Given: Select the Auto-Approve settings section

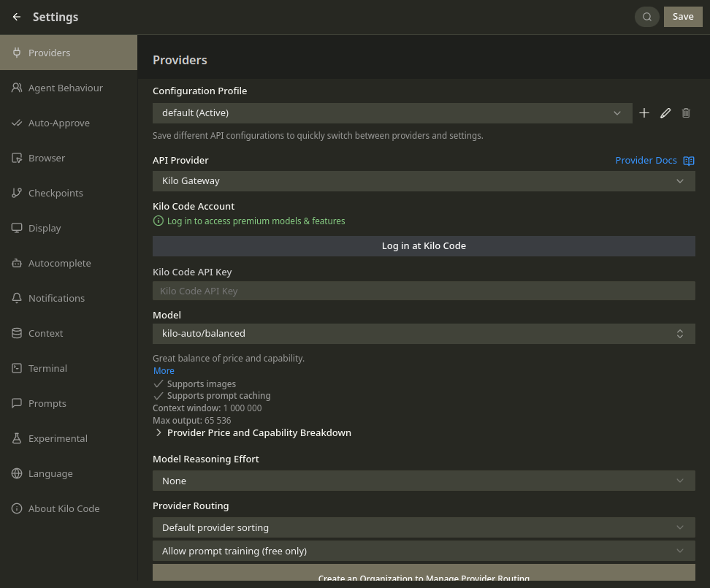Looking at the screenshot, I should (x=69, y=123).
